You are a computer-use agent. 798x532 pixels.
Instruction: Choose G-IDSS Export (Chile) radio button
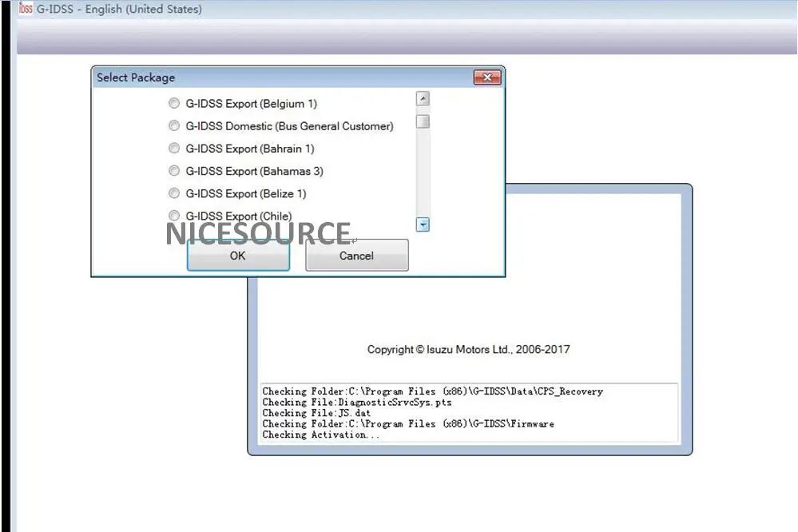174,216
